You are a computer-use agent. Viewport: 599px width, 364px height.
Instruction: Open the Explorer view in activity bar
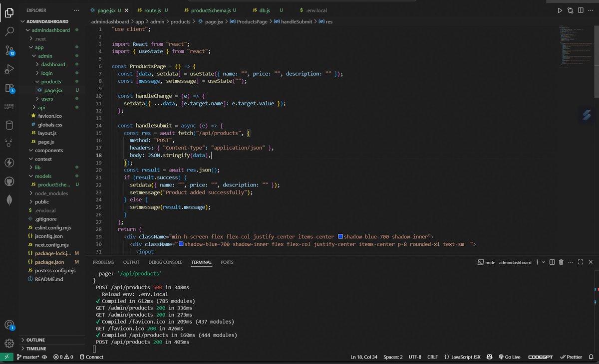tap(9, 13)
